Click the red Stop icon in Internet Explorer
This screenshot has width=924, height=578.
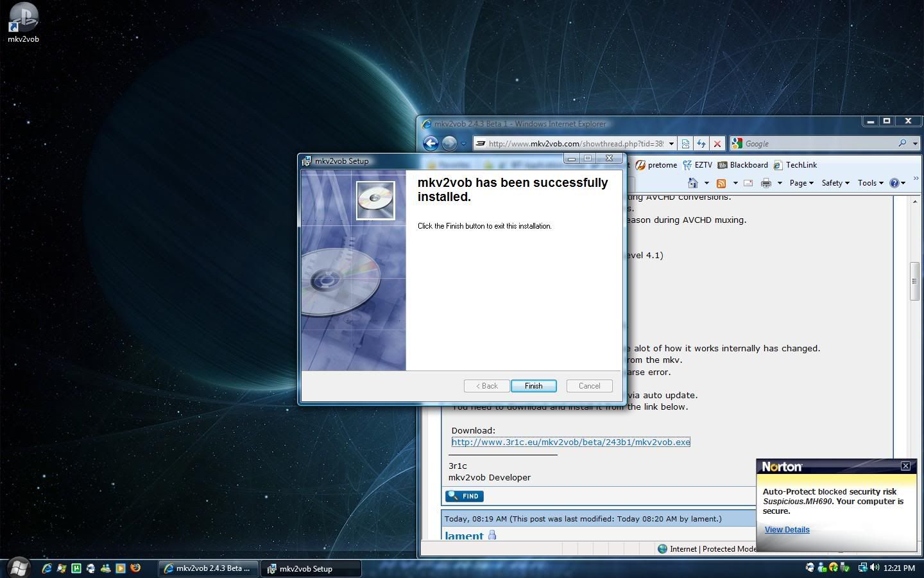pos(717,144)
